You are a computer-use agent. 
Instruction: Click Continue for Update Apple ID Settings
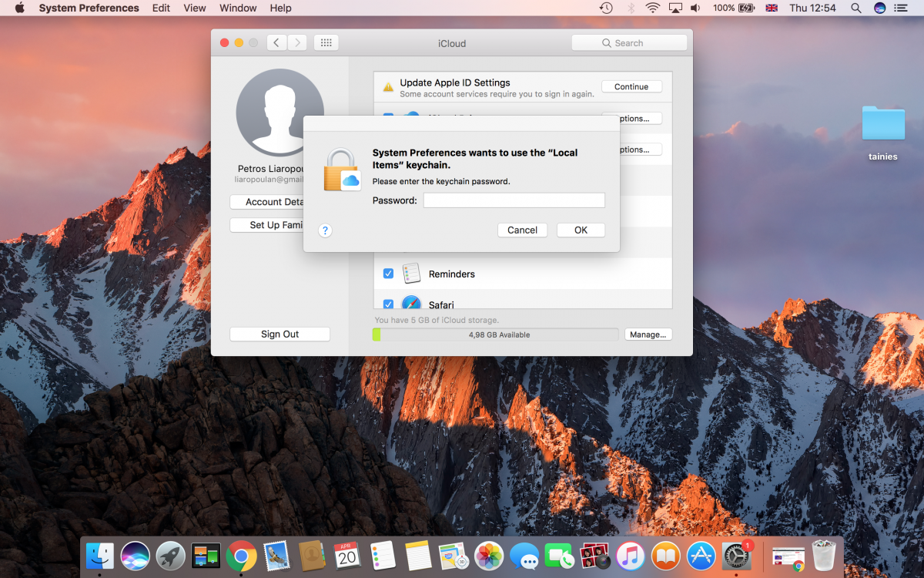click(631, 87)
